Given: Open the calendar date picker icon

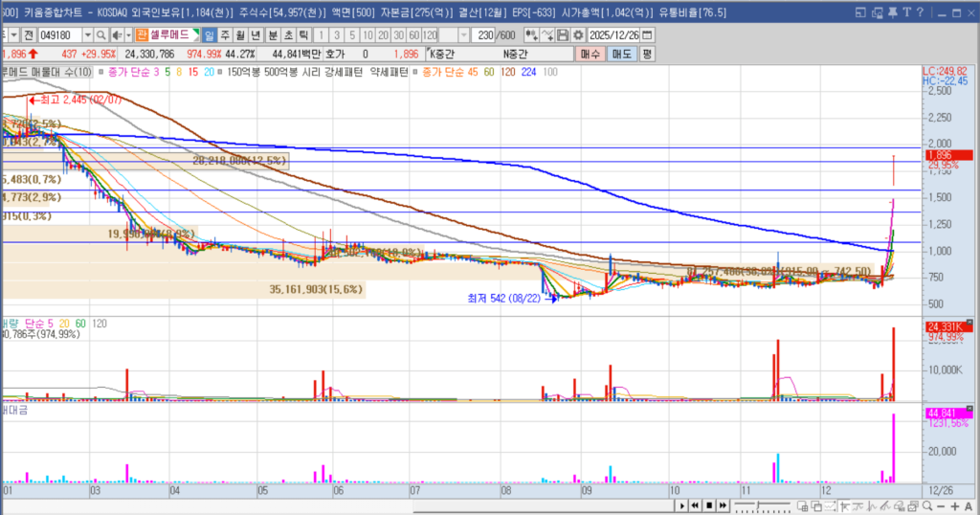Looking at the screenshot, I should point(647,35).
